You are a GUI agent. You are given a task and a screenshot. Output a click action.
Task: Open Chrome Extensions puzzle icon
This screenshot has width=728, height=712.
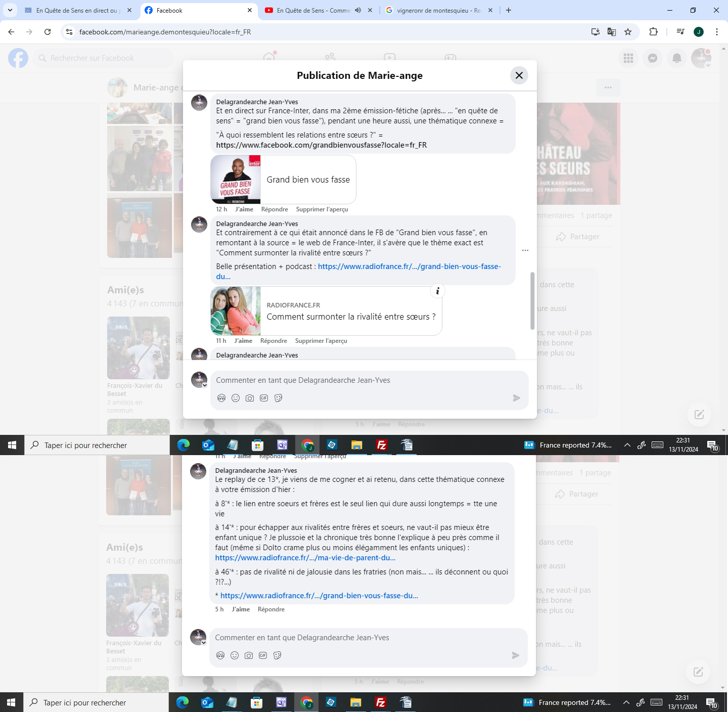click(653, 32)
